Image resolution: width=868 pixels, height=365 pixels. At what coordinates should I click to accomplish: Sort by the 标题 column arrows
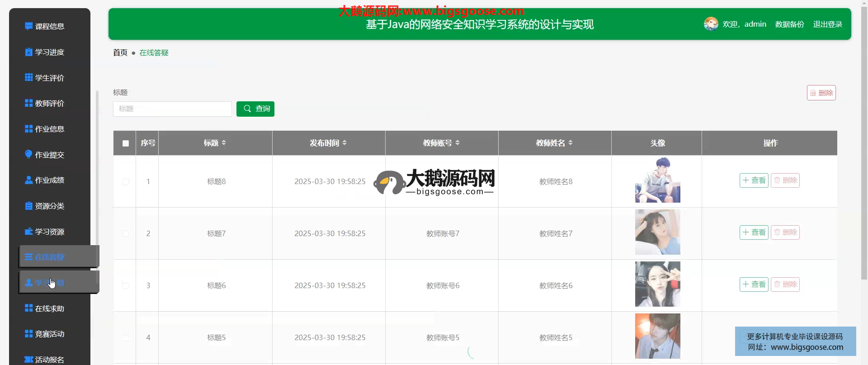click(x=224, y=143)
